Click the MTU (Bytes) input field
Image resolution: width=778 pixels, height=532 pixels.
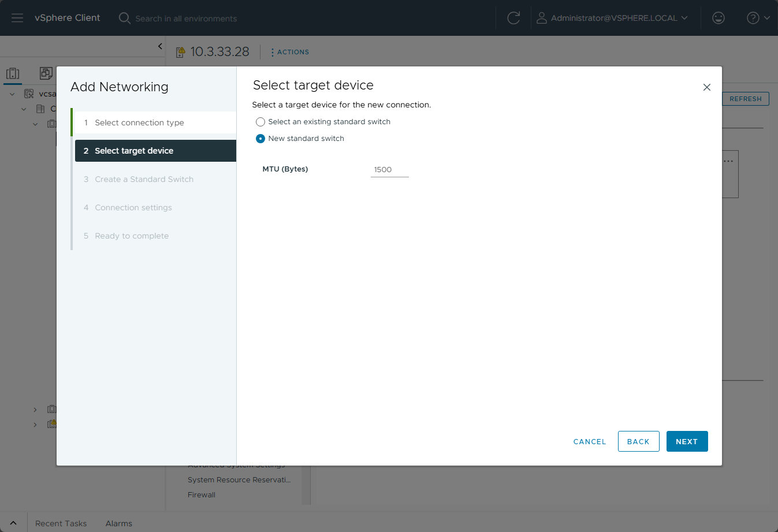click(x=389, y=170)
